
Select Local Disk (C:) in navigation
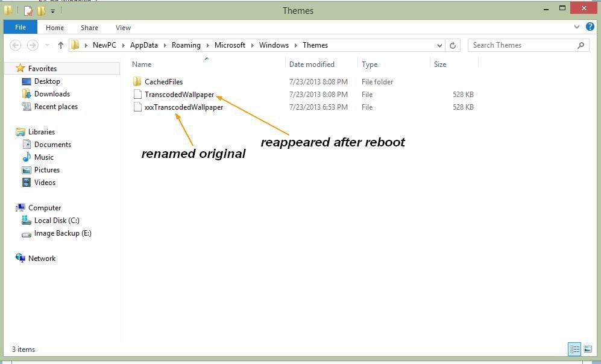coord(57,221)
